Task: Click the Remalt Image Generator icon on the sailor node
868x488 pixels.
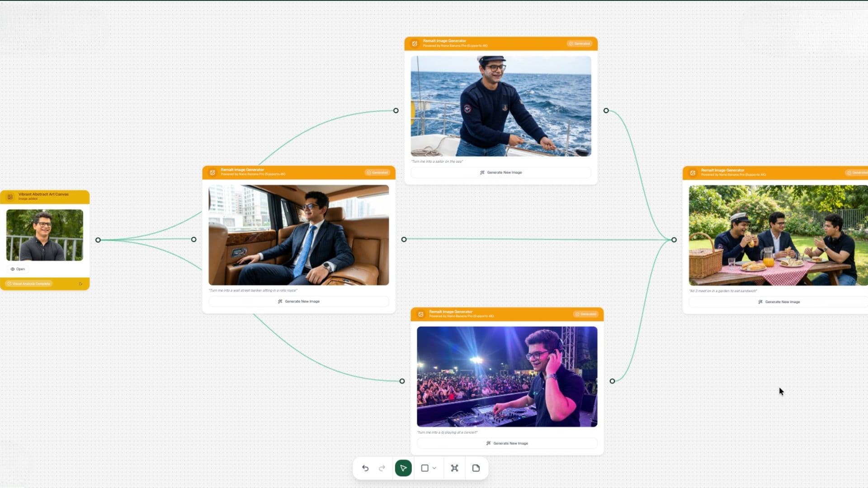Action: pos(415,43)
